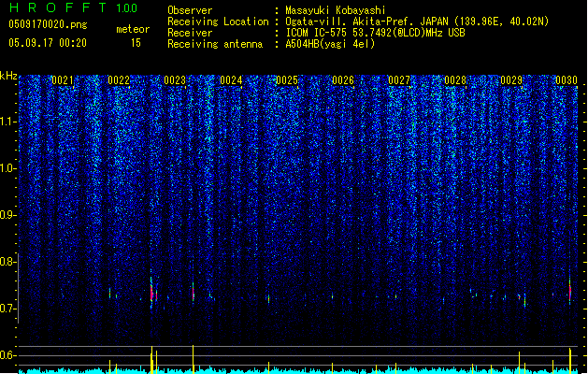
Task: Click the 0027 time marker
Action: click(399, 80)
